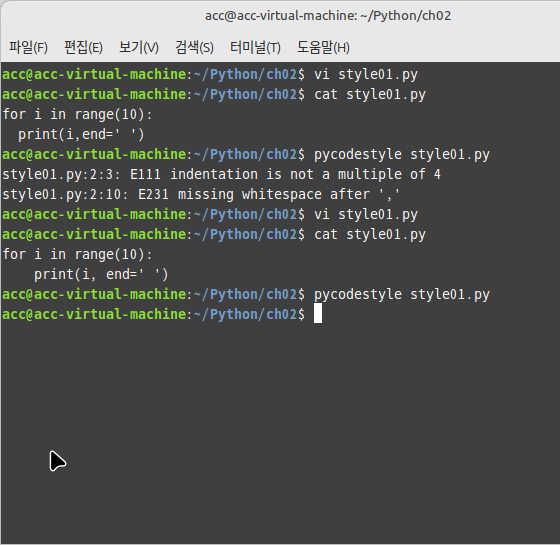Click the E111 indentation error line
This screenshot has height=545, width=560.
click(x=221, y=174)
